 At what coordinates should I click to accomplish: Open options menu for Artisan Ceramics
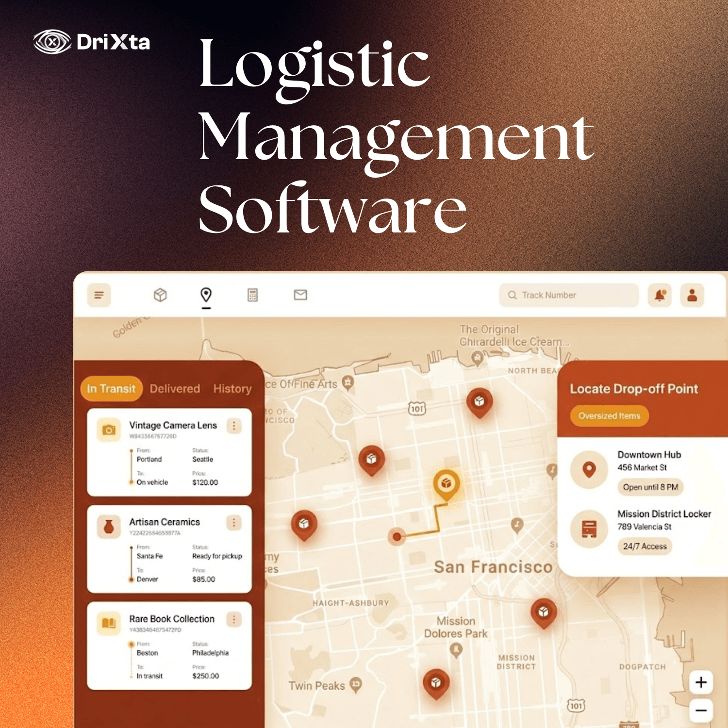234,523
